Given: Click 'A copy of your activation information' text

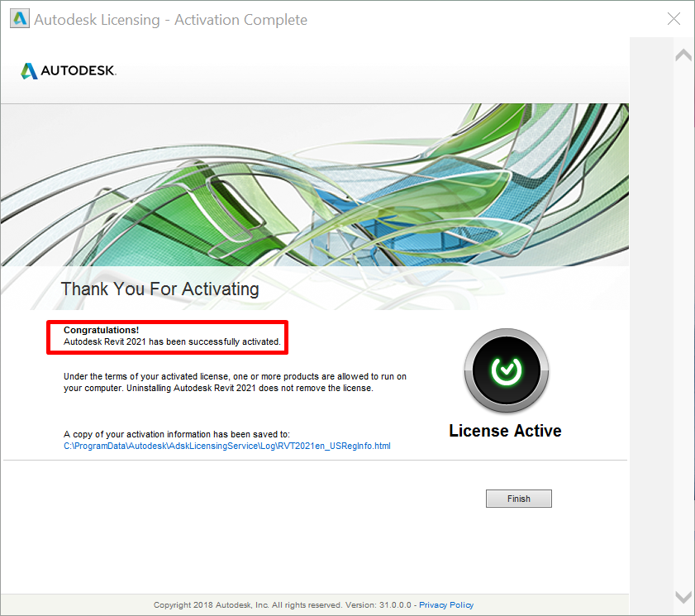Looking at the screenshot, I should (x=176, y=434).
